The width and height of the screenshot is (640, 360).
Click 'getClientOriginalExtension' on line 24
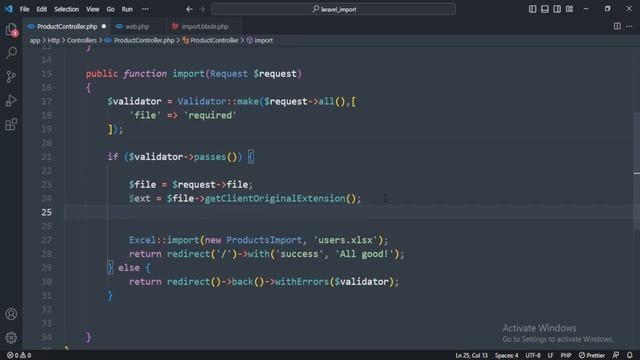[x=275, y=198]
